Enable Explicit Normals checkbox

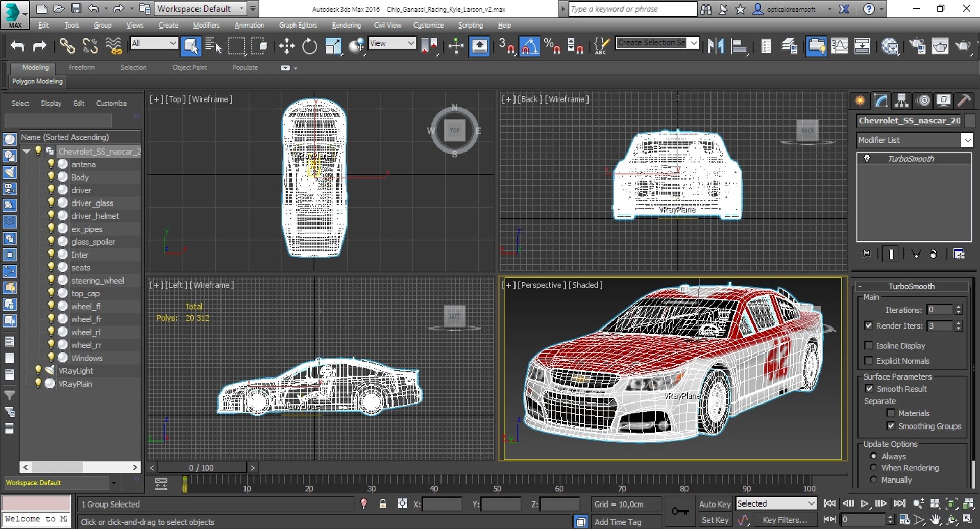pyautogui.click(x=868, y=361)
